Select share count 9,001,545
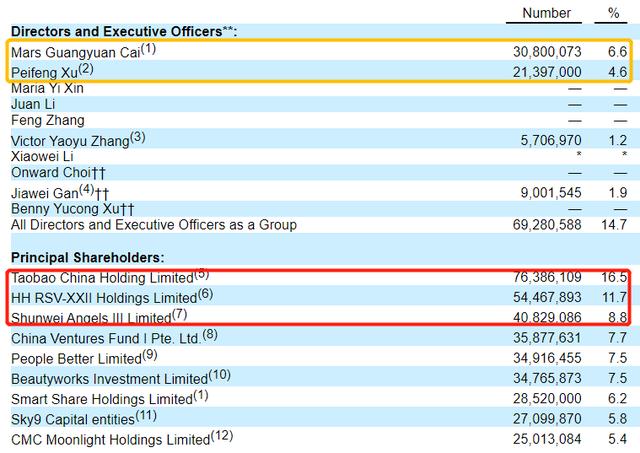 (551, 192)
